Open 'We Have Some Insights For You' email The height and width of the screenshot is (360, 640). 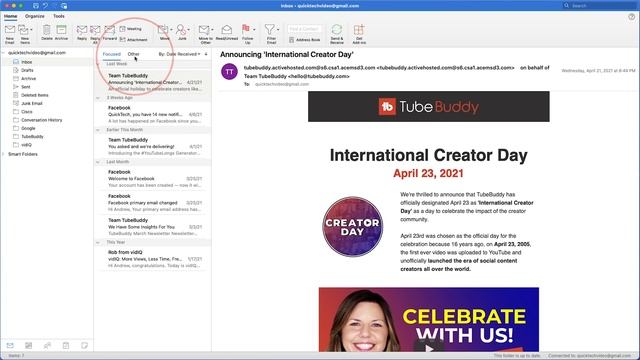point(153,227)
